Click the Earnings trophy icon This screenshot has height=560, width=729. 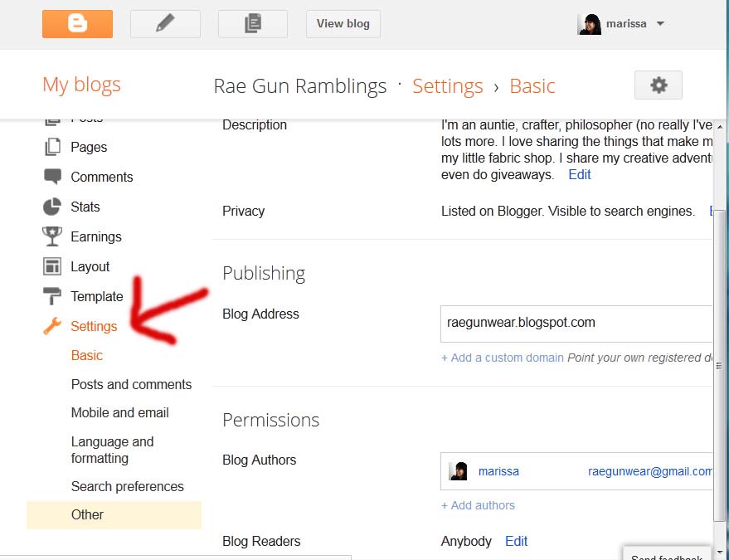coord(52,236)
